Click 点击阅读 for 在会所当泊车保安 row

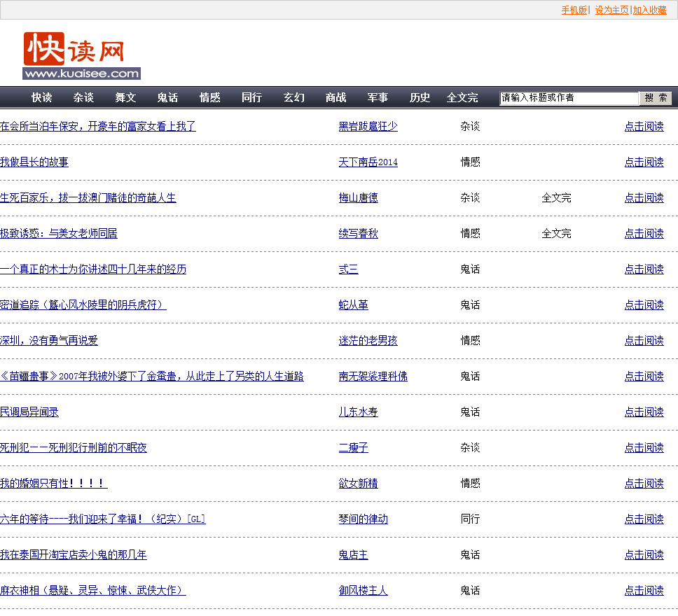click(644, 126)
